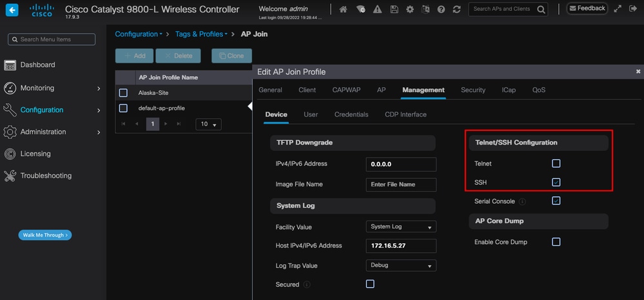Click the Troubleshooting tools icon in sidebar
This screenshot has height=300, width=644.
click(10, 175)
